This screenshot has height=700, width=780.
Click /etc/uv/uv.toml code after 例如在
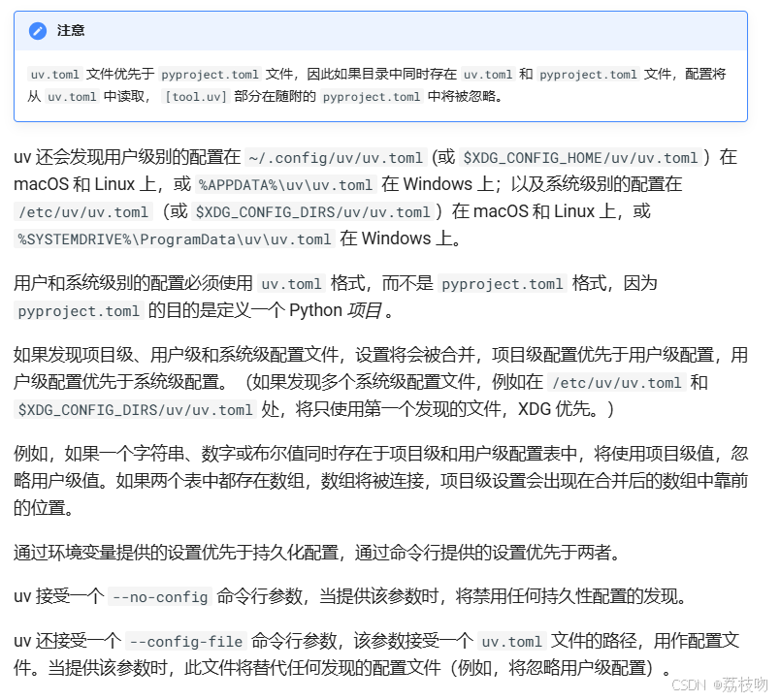(617, 383)
